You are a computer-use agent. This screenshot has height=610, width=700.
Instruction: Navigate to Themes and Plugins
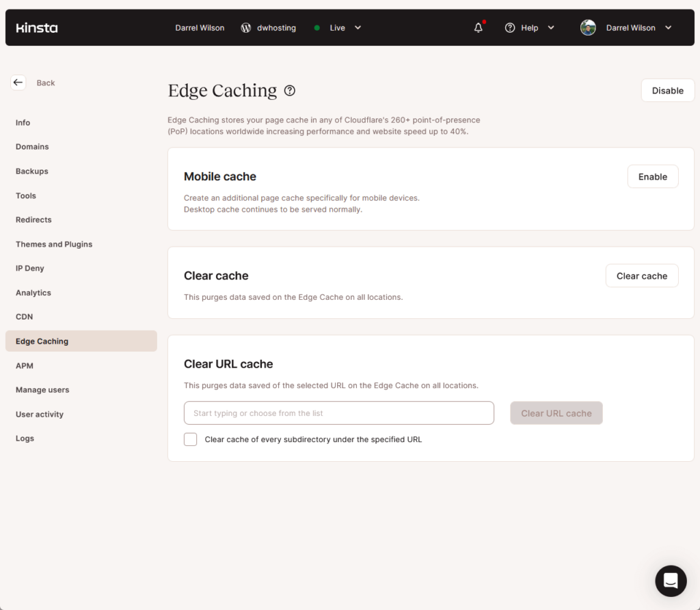pyautogui.click(x=54, y=244)
